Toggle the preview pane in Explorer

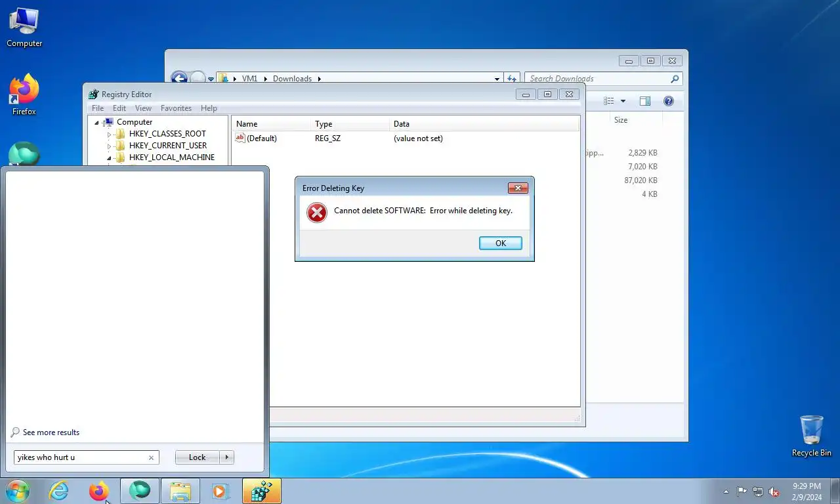(645, 101)
